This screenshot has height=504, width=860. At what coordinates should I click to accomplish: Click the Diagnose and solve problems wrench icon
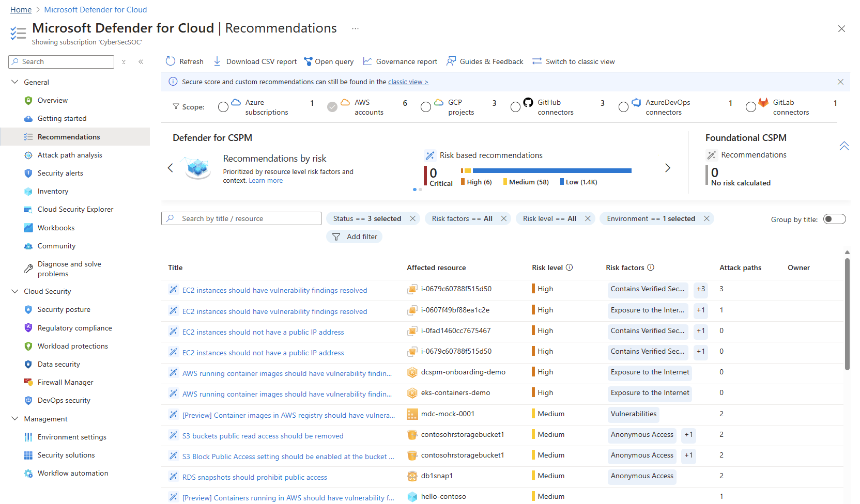pos(28,269)
